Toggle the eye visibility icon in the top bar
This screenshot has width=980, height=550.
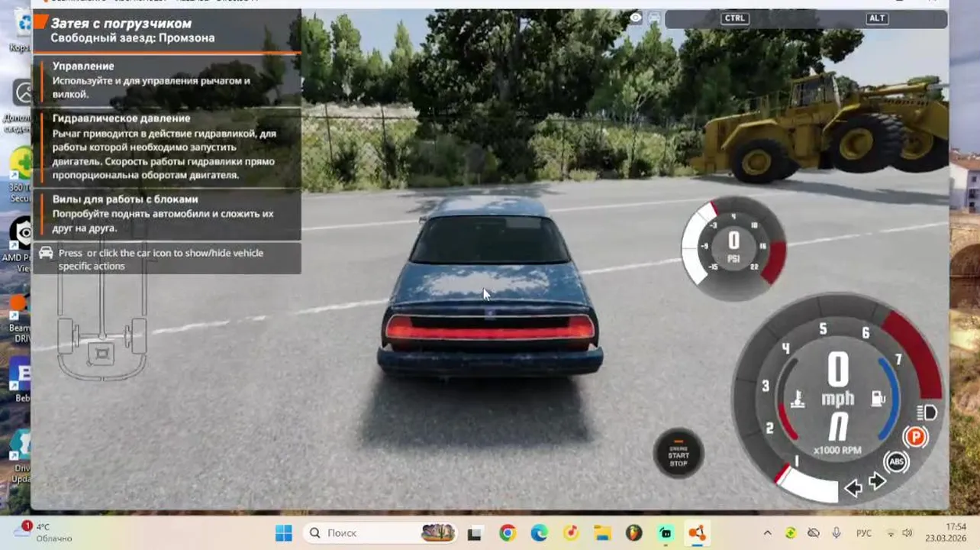coord(636,18)
